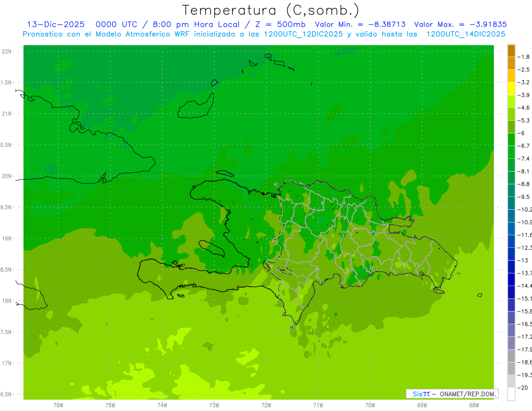Click the "-8.1" color scale value

524,171
